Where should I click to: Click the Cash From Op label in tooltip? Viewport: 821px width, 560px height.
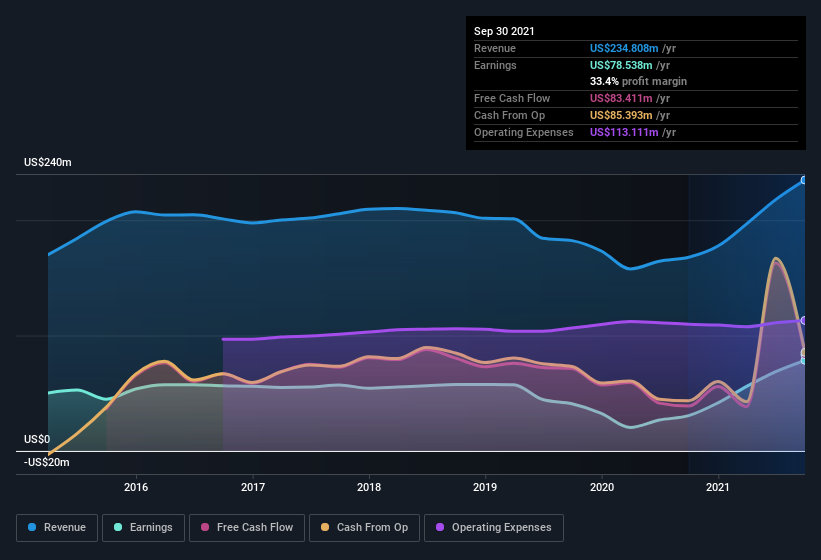pyautogui.click(x=509, y=115)
